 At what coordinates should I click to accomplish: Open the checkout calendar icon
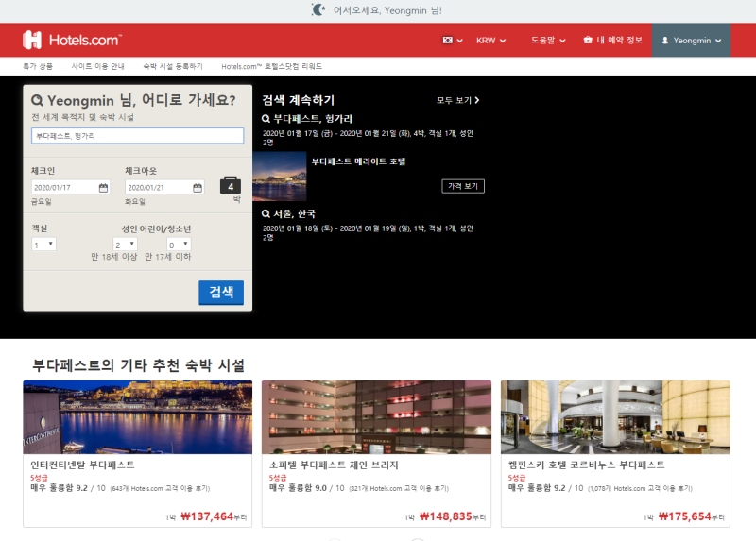(x=198, y=187)
